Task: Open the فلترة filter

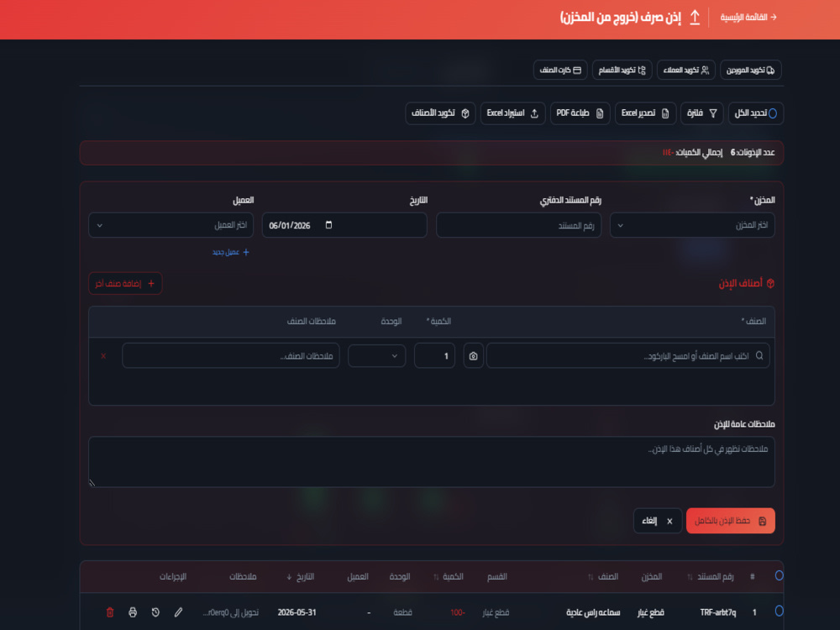Action: 701,113
